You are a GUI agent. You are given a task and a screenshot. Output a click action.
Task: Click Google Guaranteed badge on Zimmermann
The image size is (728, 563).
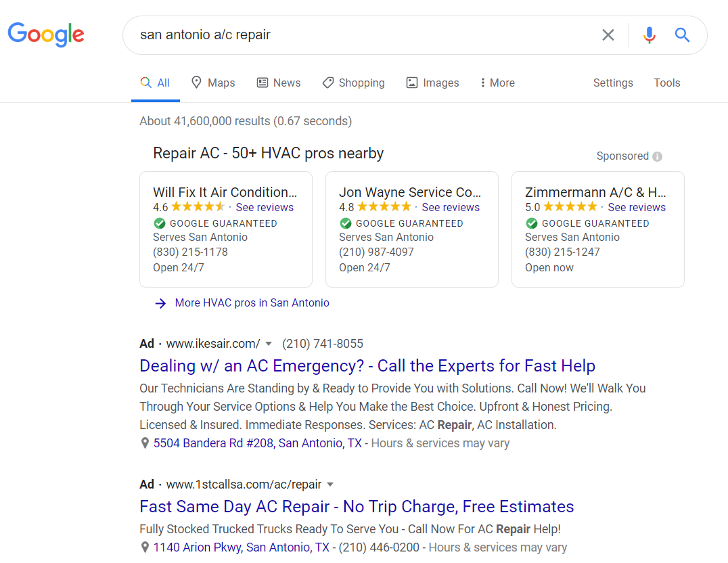[x=587, y=223]
